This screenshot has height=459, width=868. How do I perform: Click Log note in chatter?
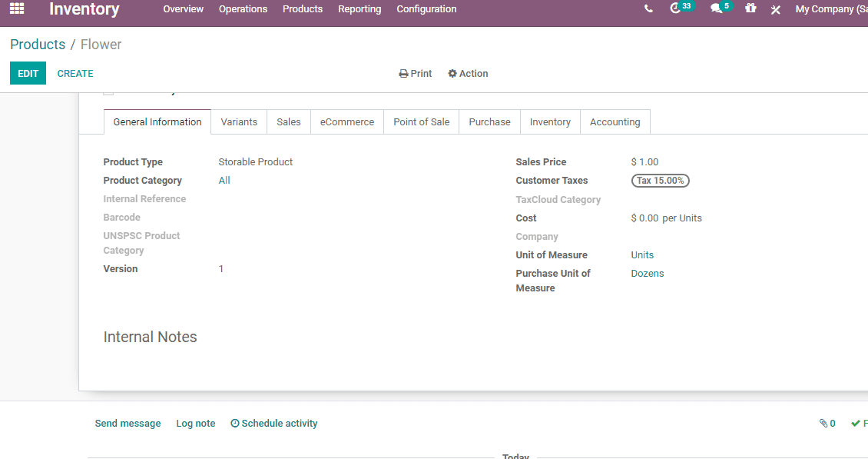click(195, 424)
